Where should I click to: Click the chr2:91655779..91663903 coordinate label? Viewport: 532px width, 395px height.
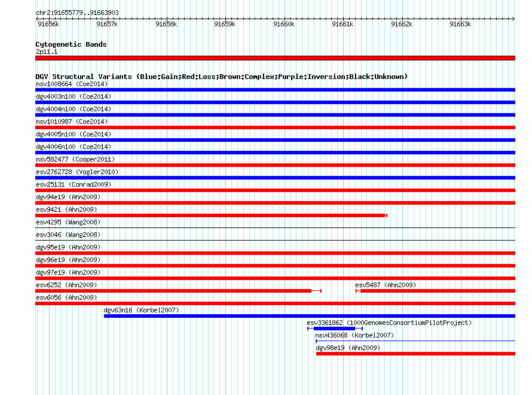(77, 13)
